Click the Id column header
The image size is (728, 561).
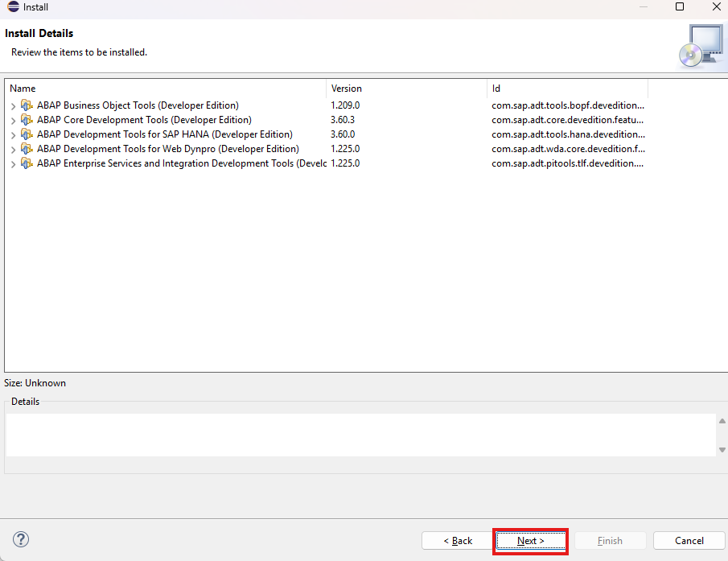[x=567, y=89]
